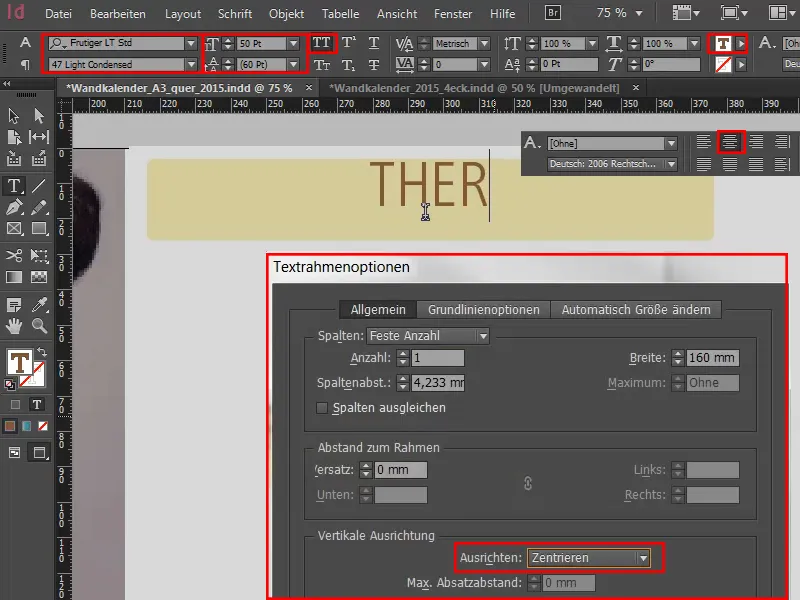
Task: Toggle All Caps TT button
Action: [x=321, y=43]
